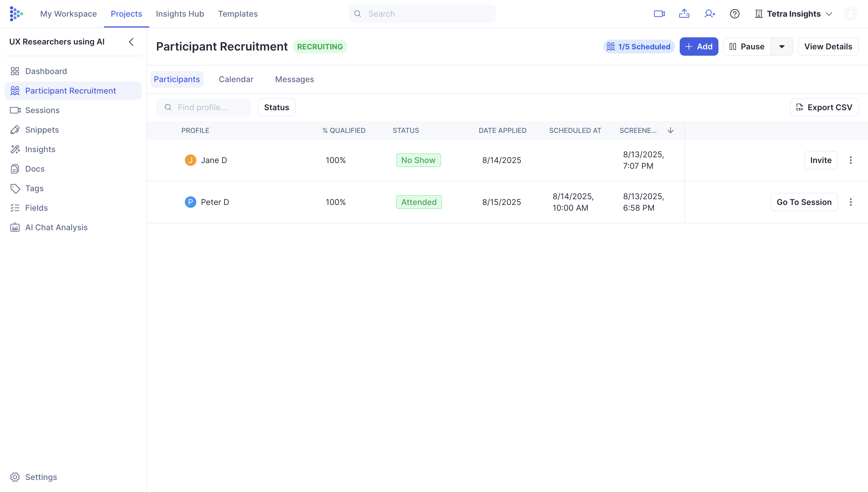The height and width of the screenshot is (492, 868).
Task: Open the user avatar menu
Action: pyautogui.click(x=850, y=14)
